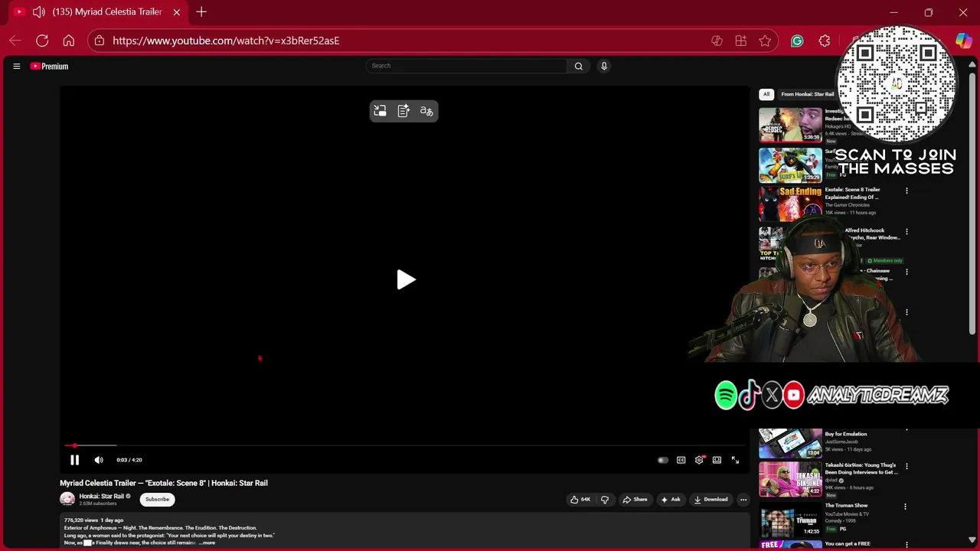The height and width of the screenshot is (551, 980).
Task: Click the Ask button under the video
Action: coord(671,500)
